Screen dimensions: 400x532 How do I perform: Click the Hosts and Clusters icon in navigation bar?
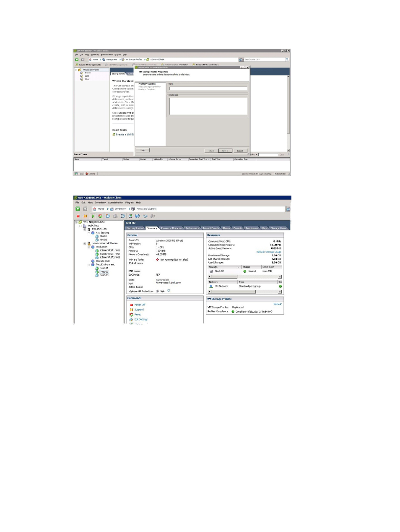[133, 209]
